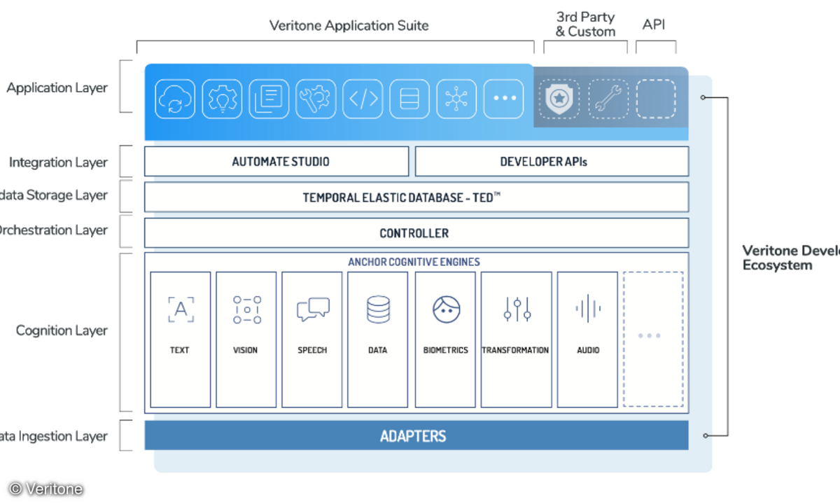Click the stacked storage rows icon
Viewport: 840px width, 504px height.
(409, 99)
